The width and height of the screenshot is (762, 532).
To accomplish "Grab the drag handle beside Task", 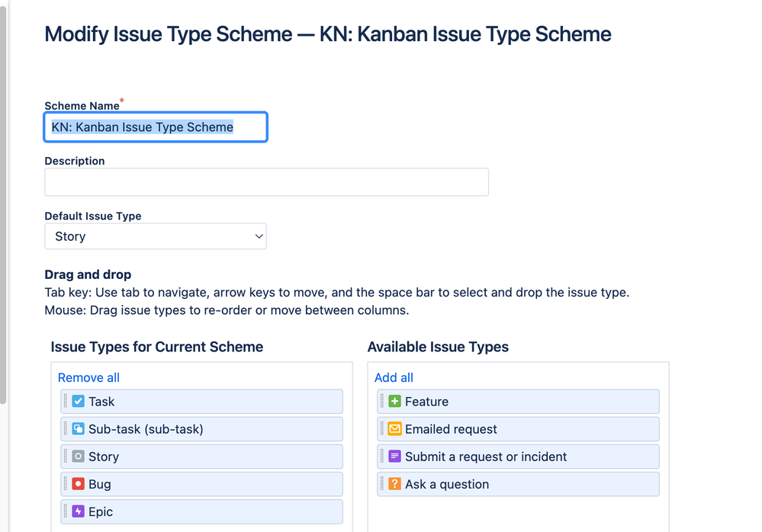I will (x=66, y=402).
